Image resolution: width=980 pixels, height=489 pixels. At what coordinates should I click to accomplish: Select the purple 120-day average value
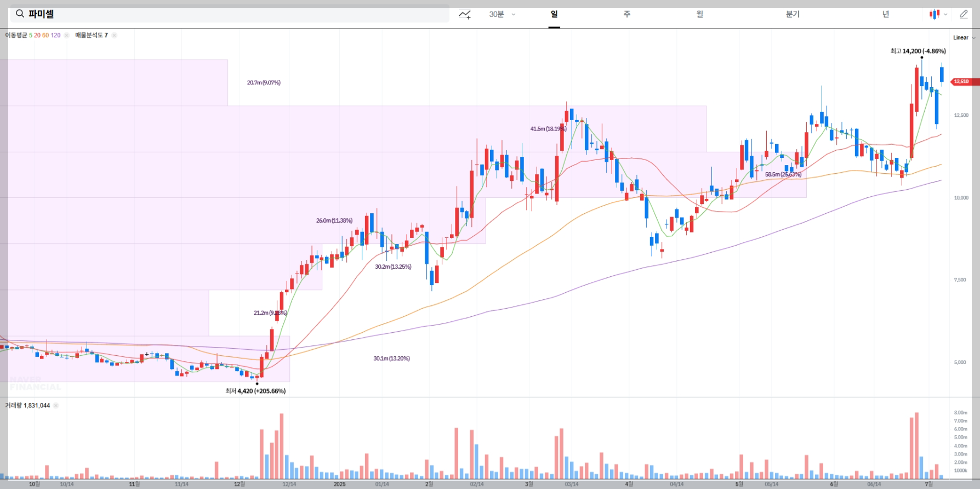pyautogui.click(x=55, y=35)
